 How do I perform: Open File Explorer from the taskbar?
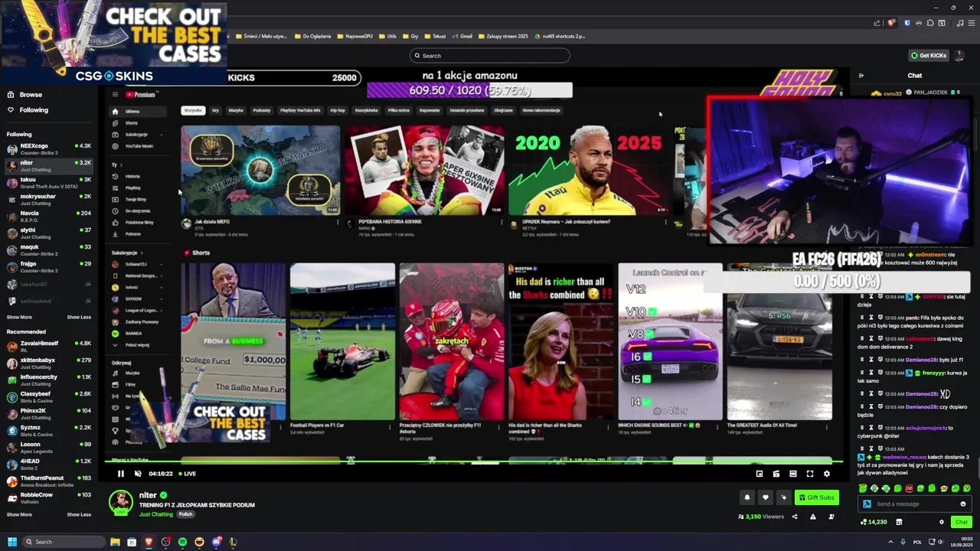pos(115,542)
